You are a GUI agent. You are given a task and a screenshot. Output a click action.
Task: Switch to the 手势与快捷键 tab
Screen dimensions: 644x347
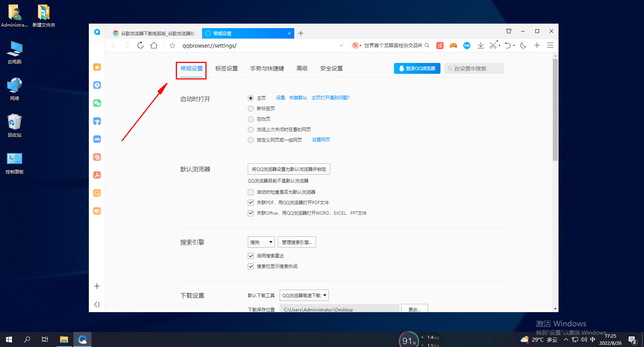pos(267,68)
